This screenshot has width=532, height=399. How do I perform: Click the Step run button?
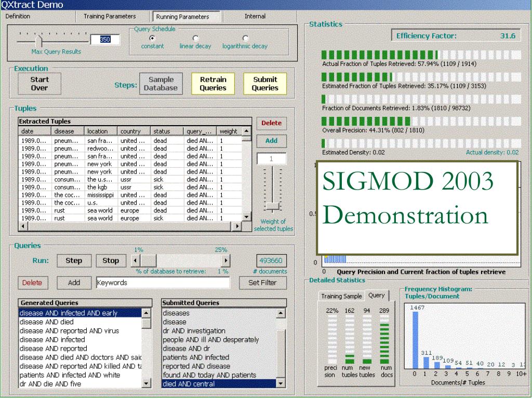(x=74, y=261)
